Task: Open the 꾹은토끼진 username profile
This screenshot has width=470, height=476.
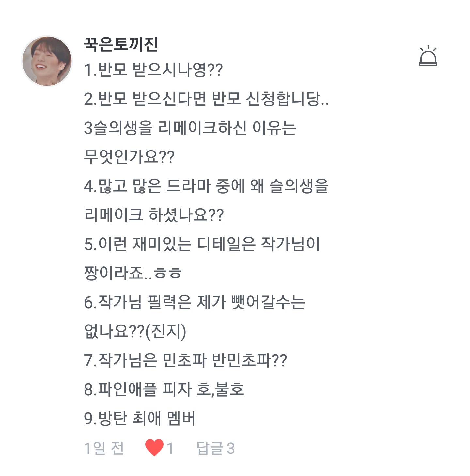Action: [121, 44]
